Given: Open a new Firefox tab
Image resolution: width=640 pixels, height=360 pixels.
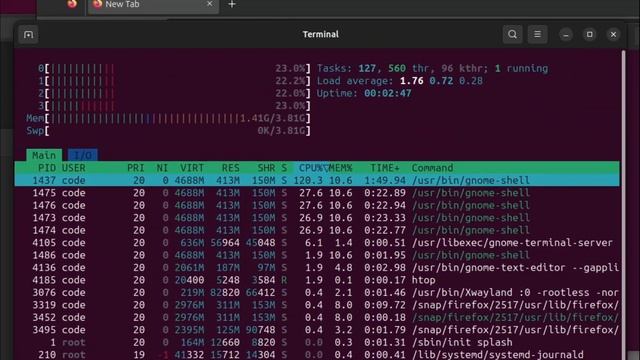Looking at the screenshot, I should [x=232, y=4].
